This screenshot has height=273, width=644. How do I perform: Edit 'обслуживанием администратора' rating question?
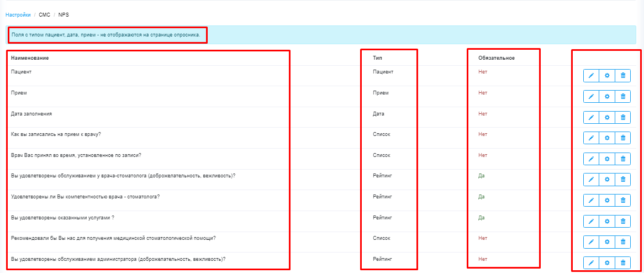click(592, 262)
